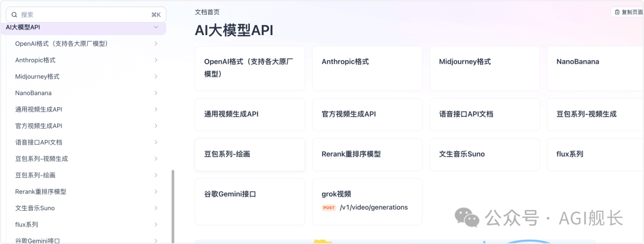Expand chevron next to Midjourney格式 sidebar row
The height and width of the screenshot is (244, 644).
(x=156, y=76)
